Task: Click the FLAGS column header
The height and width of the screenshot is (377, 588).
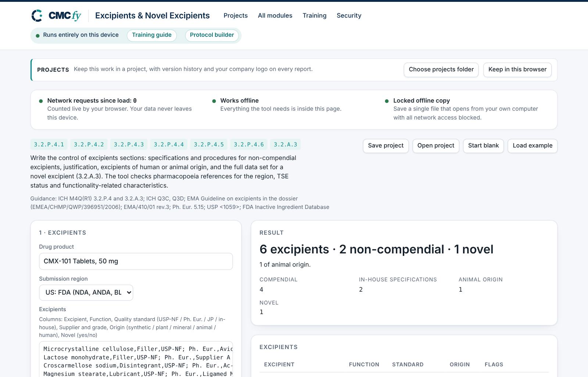Action: point(494,364)
